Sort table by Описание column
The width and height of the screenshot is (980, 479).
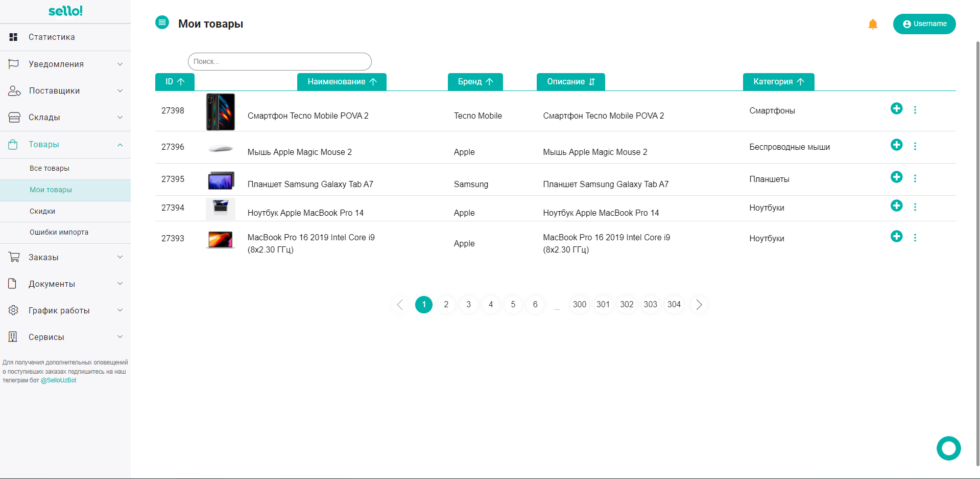pyautogui.click(x=571, y=82)
